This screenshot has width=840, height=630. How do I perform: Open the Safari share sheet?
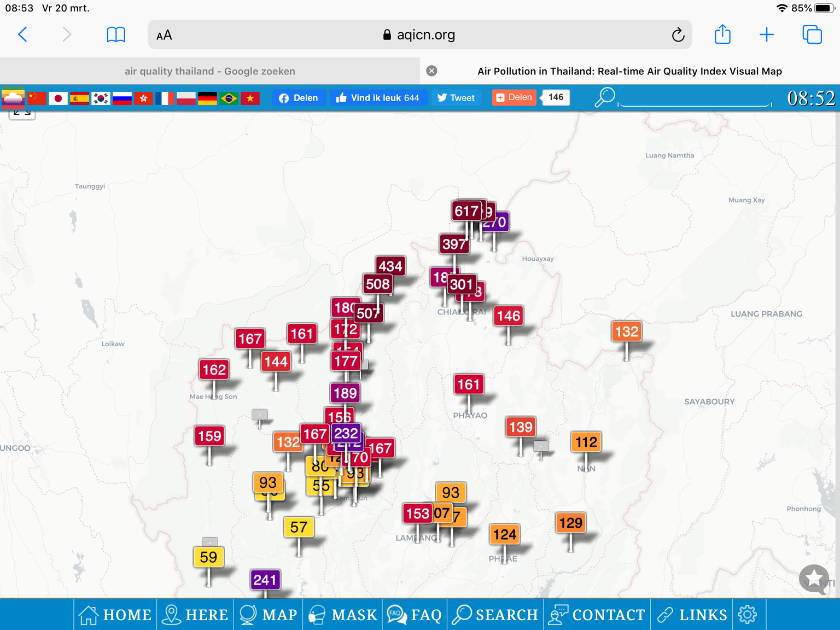pos(722,34)
